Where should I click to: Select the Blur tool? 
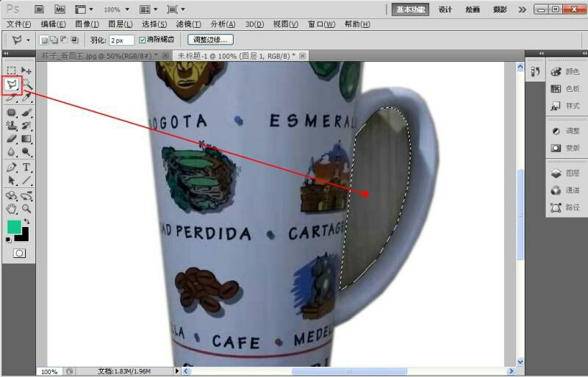tap(11, 152)
